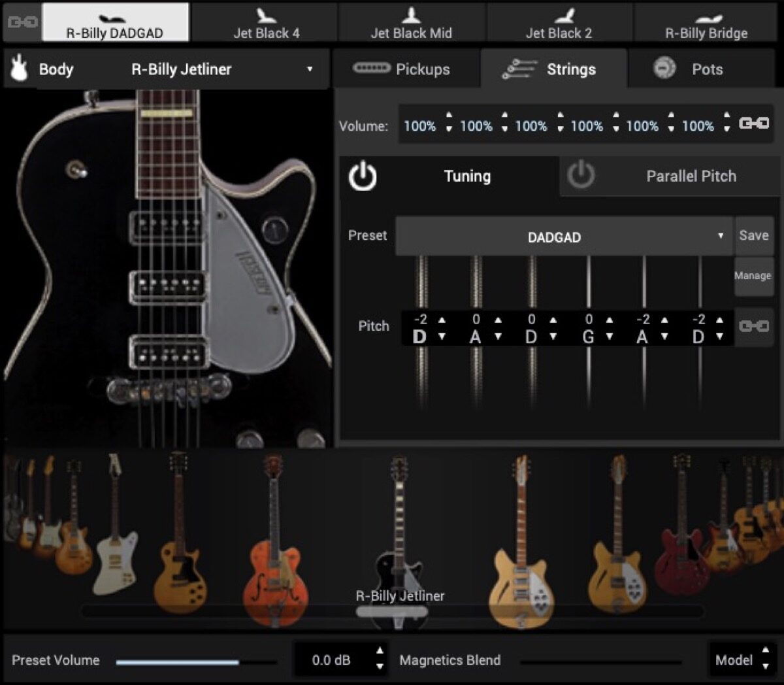784x685 pixels.
Task: Lower pitch of the bold first D string
Action: point(442,336)
